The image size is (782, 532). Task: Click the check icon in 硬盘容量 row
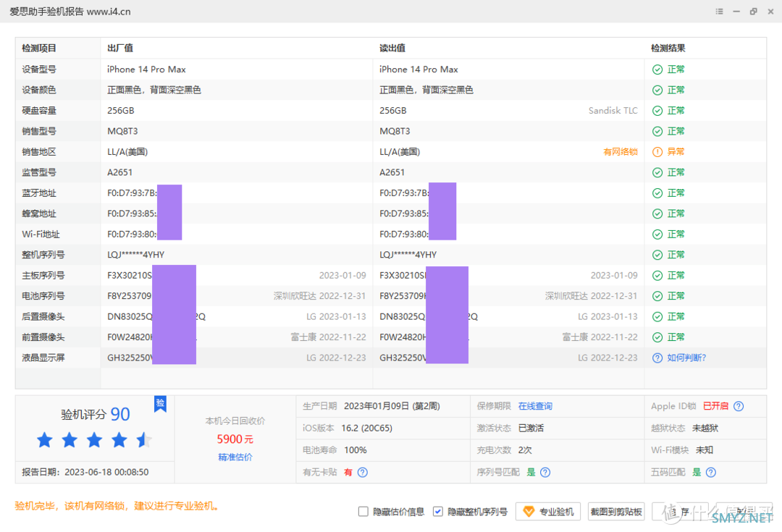(657, 111)
